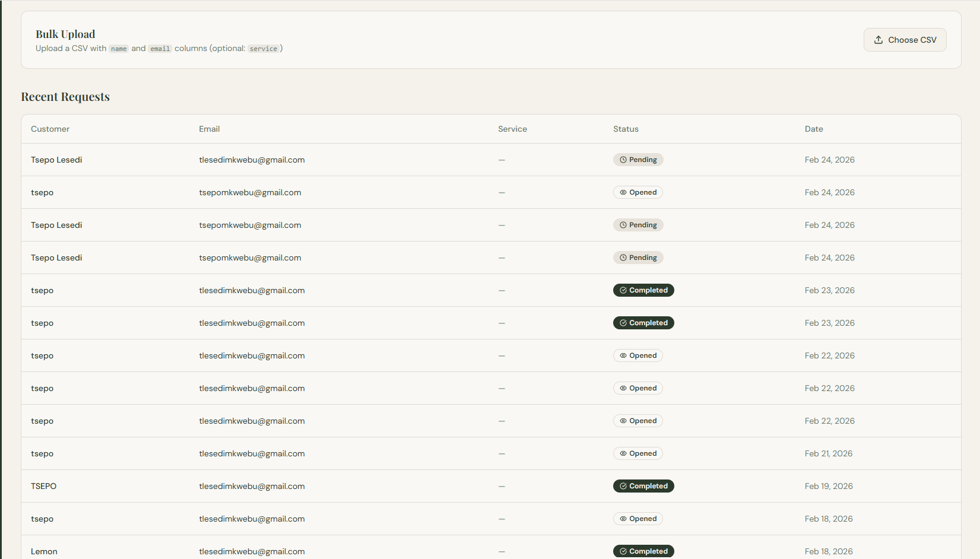Click the name code chip in the Bulk Upload description
This screenshot has width=980, height=559.
(x=119, y=49)
